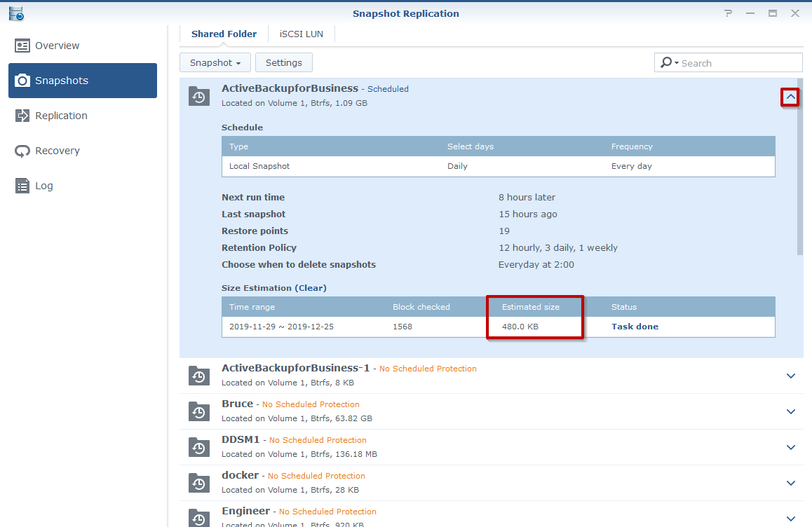Click the help question mark icon
Viewport: 812px width, 527px height.
729,13
